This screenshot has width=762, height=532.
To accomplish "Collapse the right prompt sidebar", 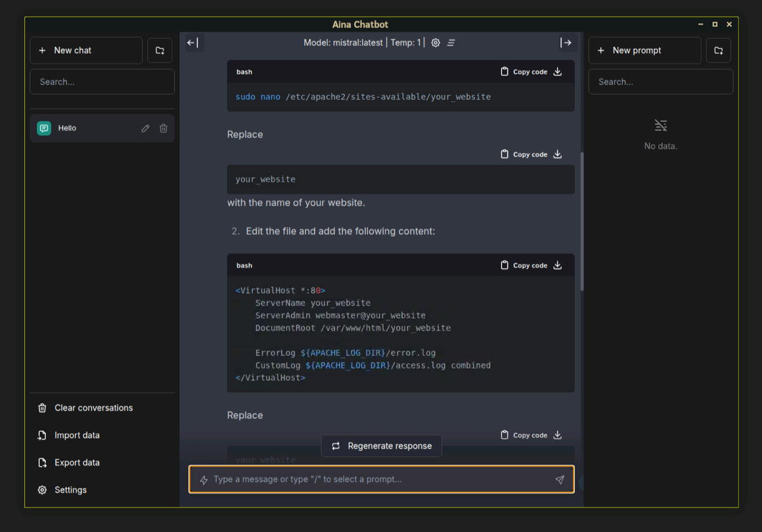I will (566, 43).
